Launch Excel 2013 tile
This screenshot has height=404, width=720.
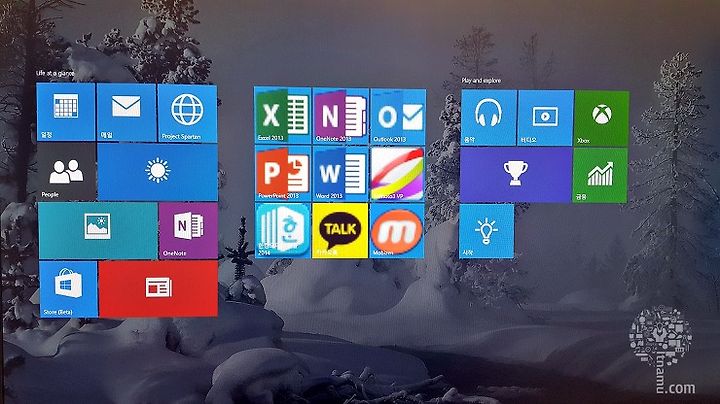click(282, 115)
